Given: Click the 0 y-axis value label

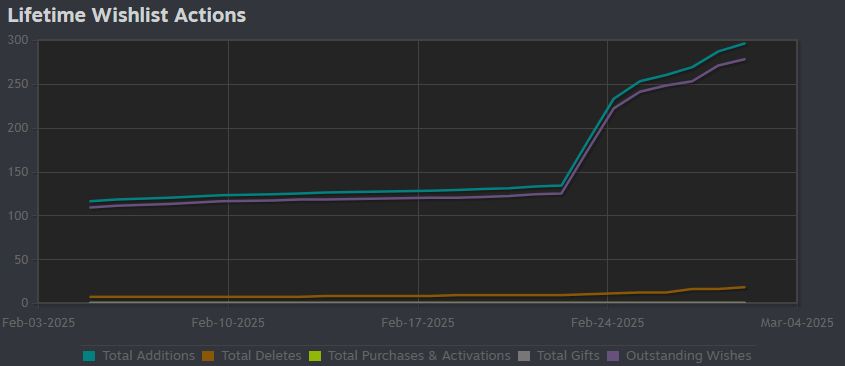Looking at the screenshot, I should coord(25,303).
